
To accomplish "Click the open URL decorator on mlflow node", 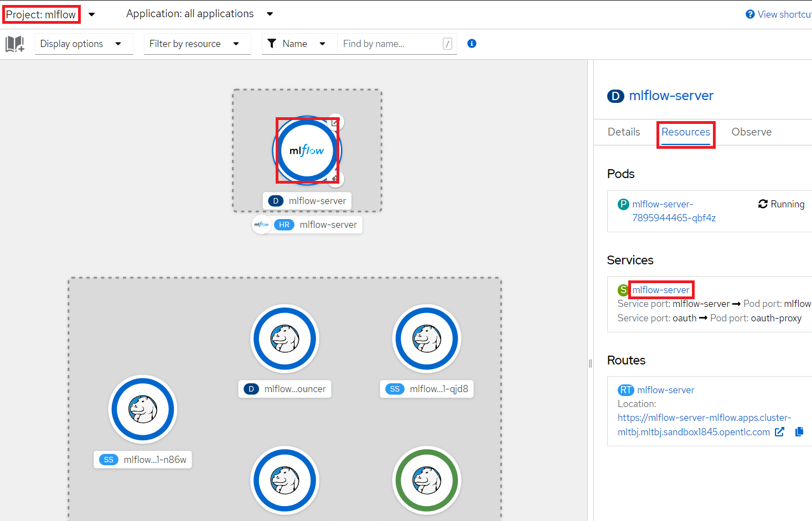I will coord(335,122).
